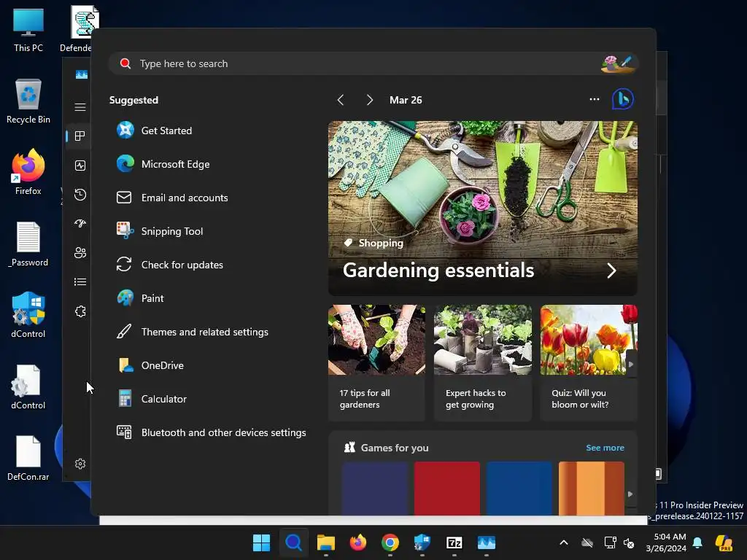Select Performance tab in Task Manager sidebar
The width and height of the screenshot is (747, 560).
(80, 166)
